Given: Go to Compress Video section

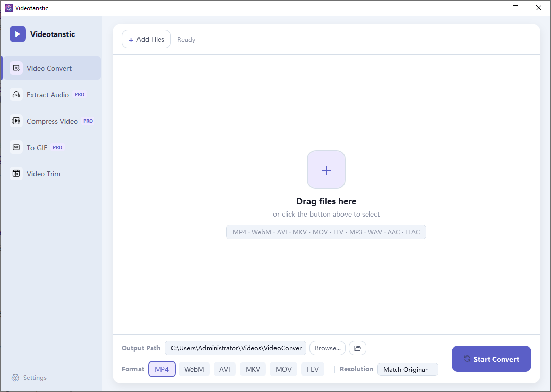Looking at the screenshot, I should pos(52,121).
